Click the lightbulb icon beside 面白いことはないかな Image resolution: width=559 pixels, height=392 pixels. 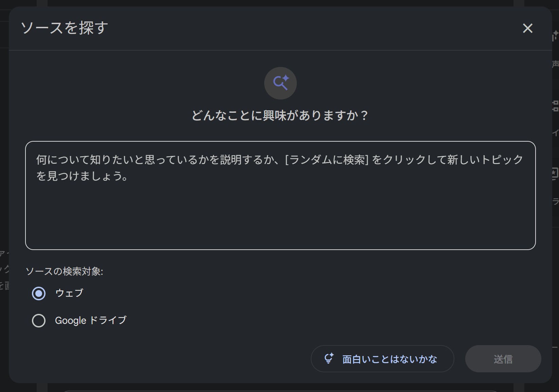click(329, 358)
